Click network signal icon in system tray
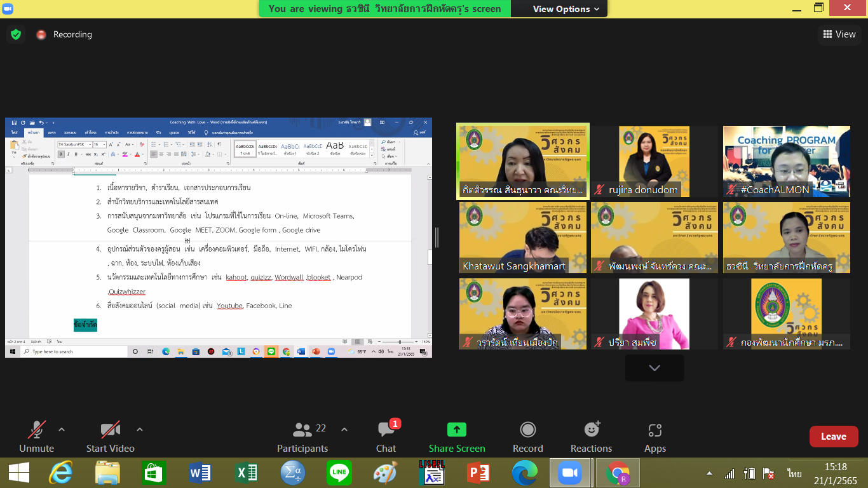The width and height of the screenshot is (868, 488). pos(729,474)
